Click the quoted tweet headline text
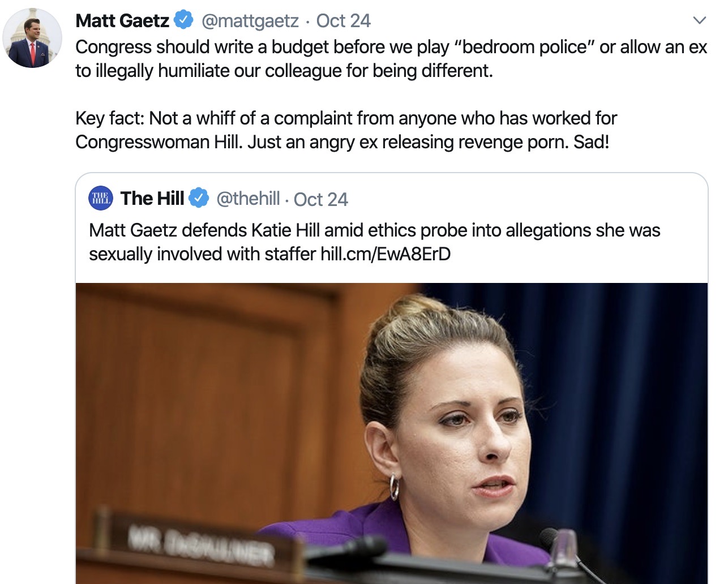The width and height of the screenshot is (728, 584). coord(374,242)
